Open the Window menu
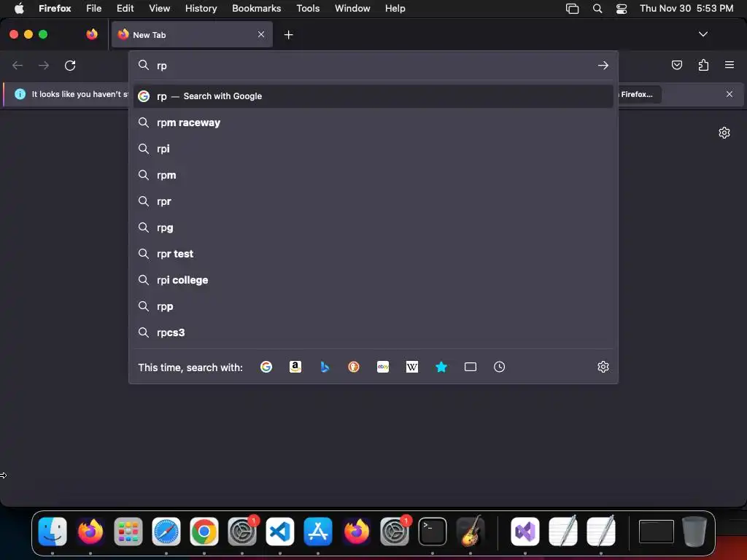 pyautogui.click(x=352, y=9)
